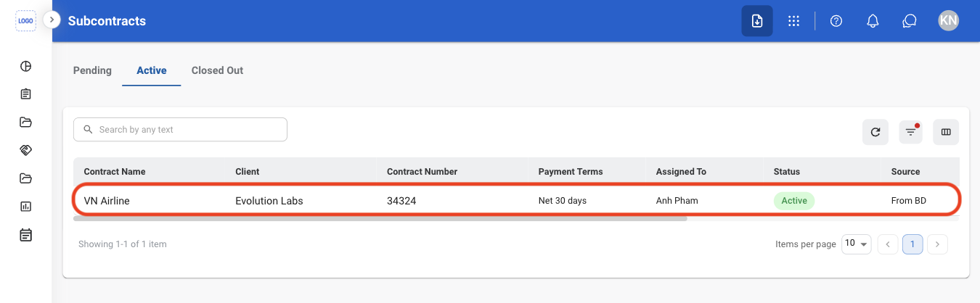Go to previous page arrow
The image size is (980, 303).
(888, 245)
